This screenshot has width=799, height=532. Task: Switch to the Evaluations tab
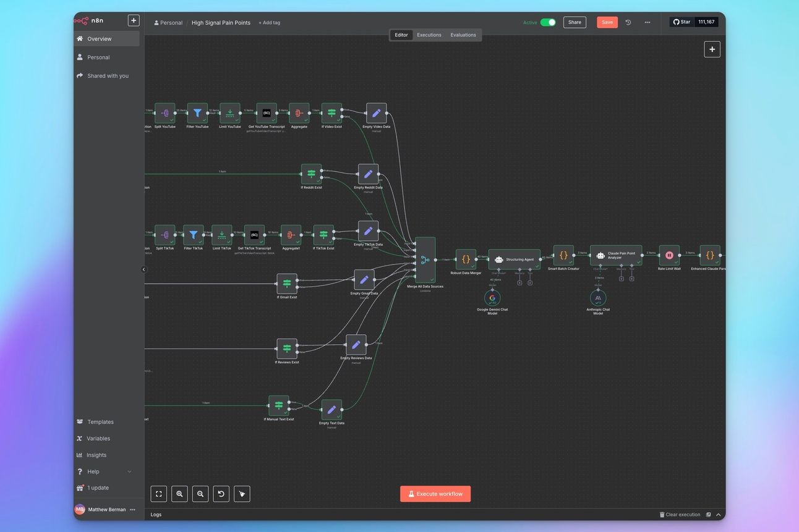coord(463,35)
